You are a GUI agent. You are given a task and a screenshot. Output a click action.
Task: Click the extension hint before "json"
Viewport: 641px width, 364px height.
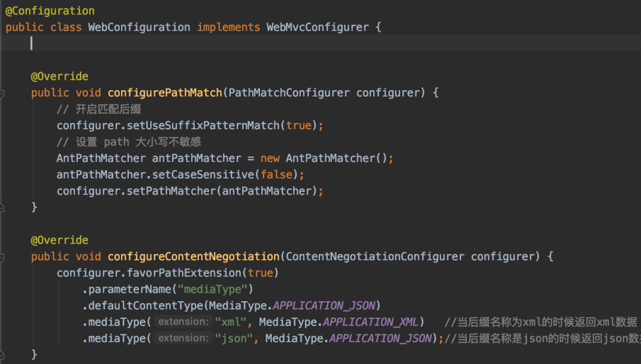click(183, 339)
